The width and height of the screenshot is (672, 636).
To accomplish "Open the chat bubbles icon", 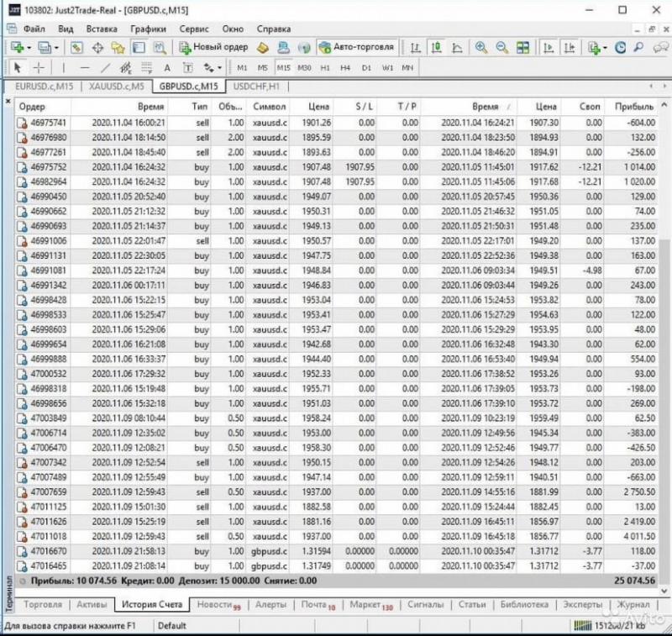I will pos(660,48).
